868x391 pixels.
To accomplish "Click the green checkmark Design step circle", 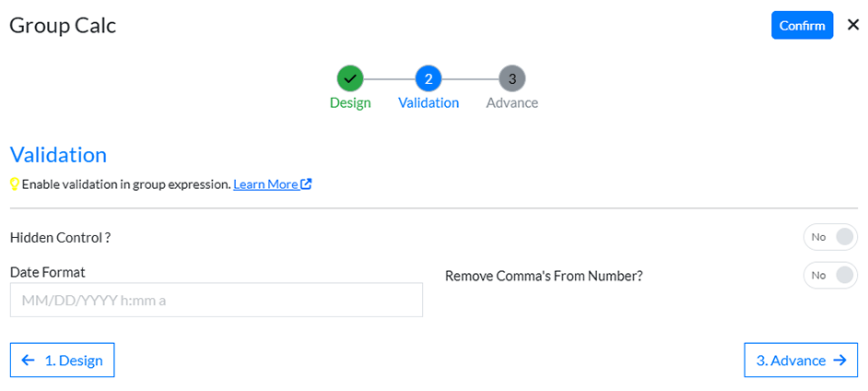I will point(350,78).
